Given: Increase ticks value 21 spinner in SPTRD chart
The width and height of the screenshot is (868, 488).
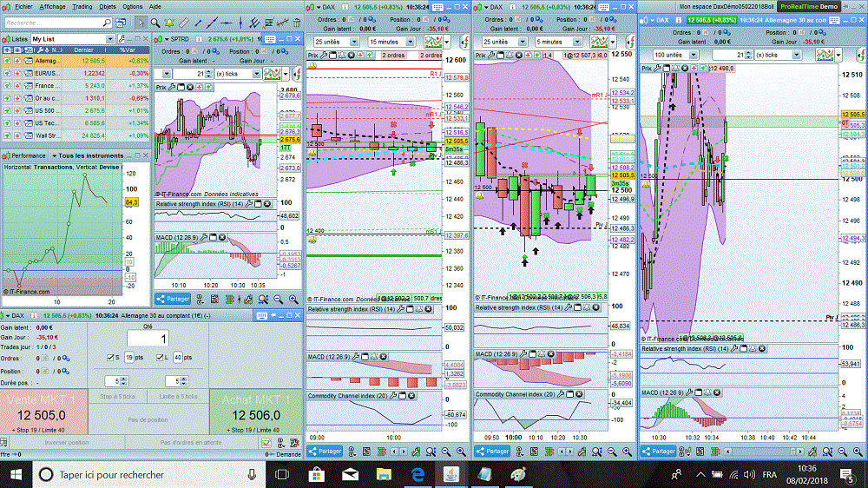Looking at the screenshot, I should pos(208,71).
